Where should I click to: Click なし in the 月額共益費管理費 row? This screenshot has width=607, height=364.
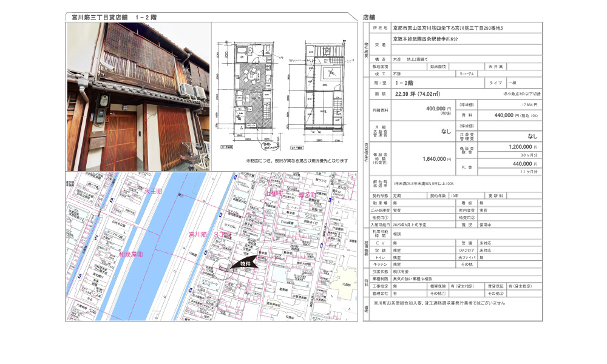click(446, 132)
